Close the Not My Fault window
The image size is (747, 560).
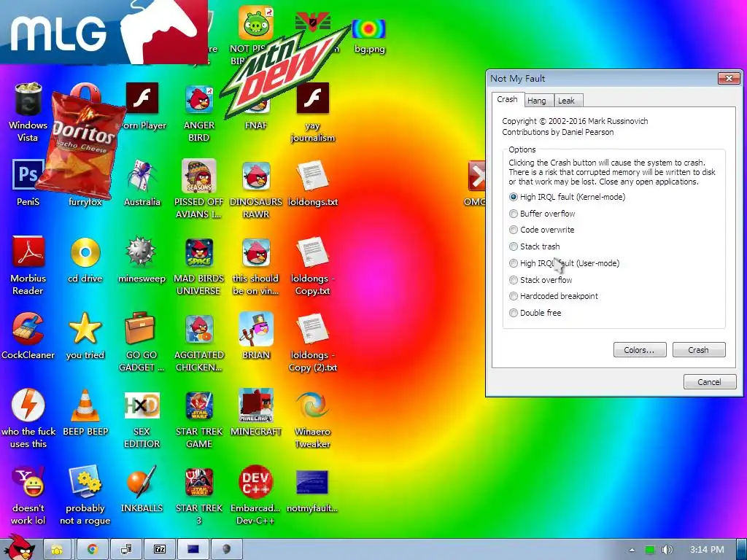pyautogui.click(x=729, y=78)
